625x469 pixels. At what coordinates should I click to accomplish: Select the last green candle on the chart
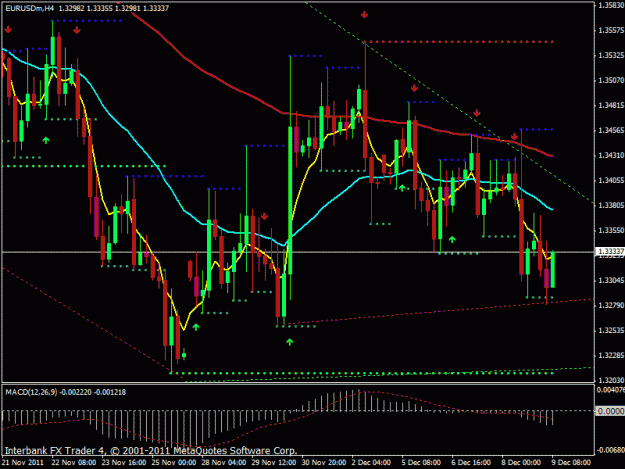[x=552, y=269]
